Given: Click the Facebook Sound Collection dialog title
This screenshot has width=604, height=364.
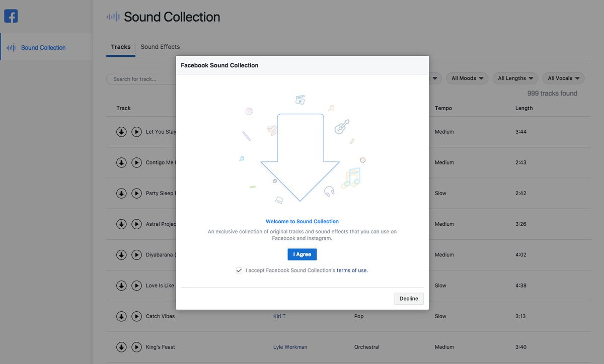Looking at the screenshot, I should 219,65.
